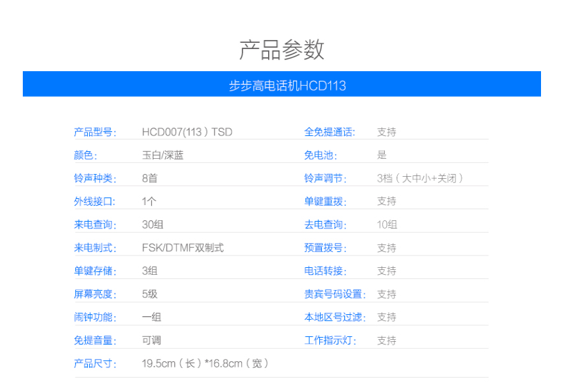Click the volume value 可调

coord(151,340)
